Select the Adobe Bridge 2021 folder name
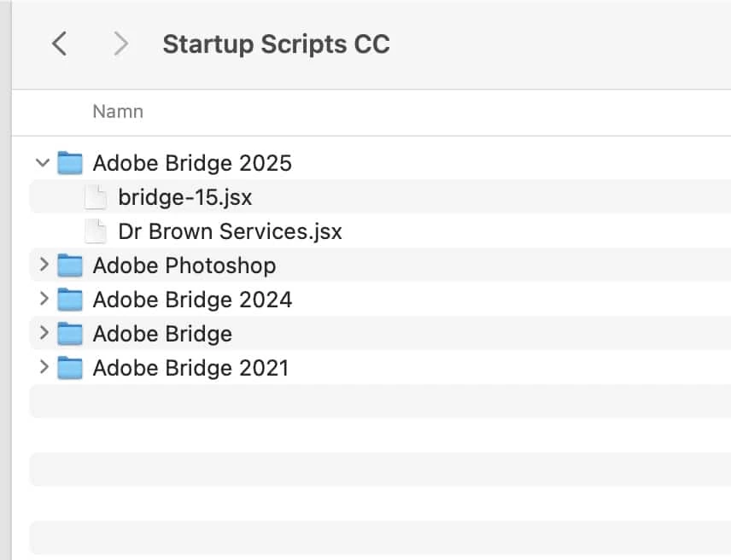 tap(190, 368)
